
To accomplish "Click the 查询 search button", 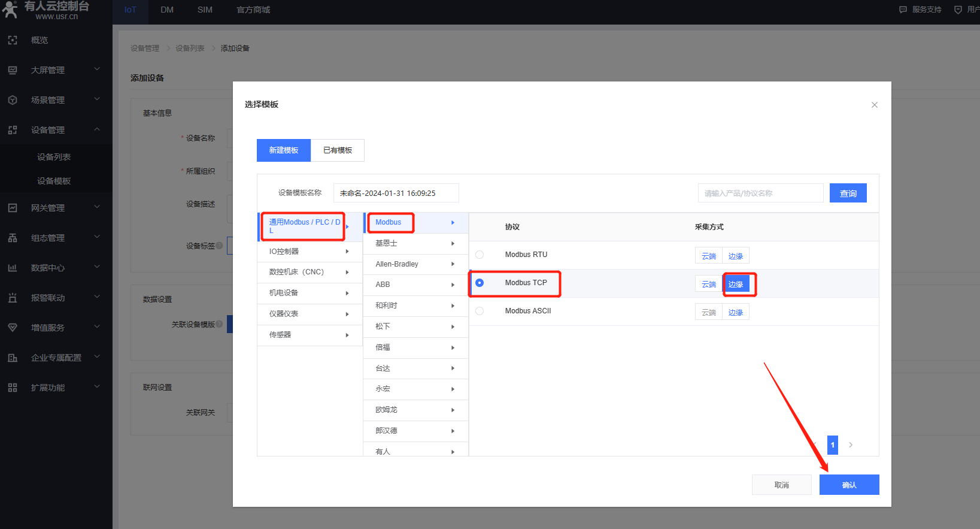I will click(848, 194).
